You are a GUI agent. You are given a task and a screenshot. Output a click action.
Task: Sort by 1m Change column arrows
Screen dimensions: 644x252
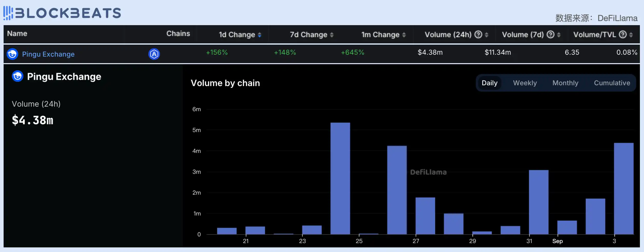tap(404, 35)
